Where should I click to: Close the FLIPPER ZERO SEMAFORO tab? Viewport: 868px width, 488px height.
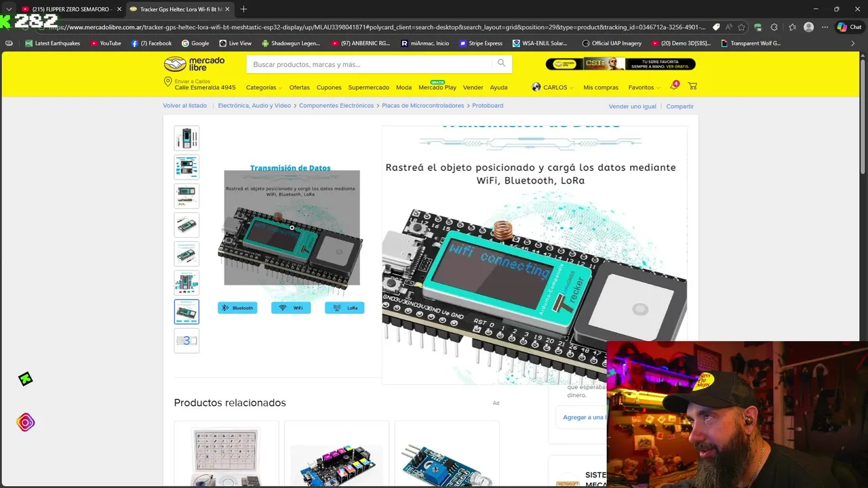tap(119, 9)
